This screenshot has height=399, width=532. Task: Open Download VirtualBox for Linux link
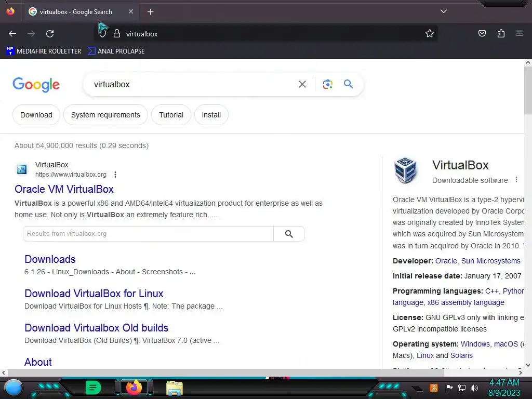[94, 294]
